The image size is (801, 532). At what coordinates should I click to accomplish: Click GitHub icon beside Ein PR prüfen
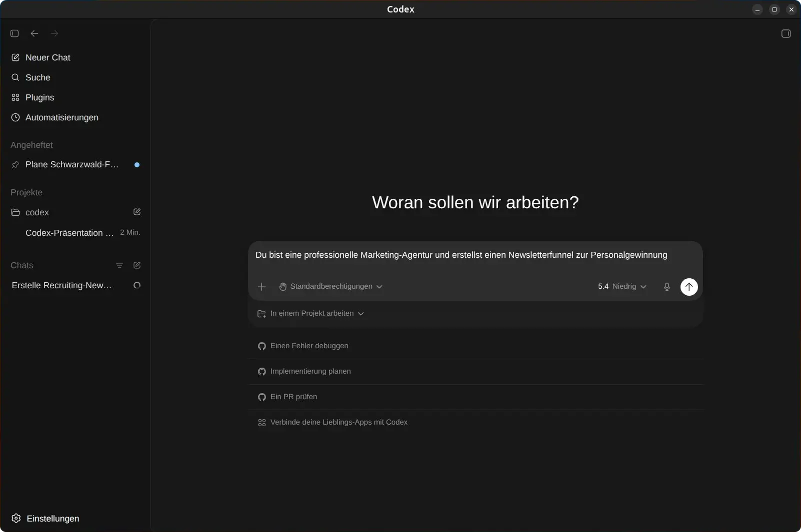[x=262, y=397]
